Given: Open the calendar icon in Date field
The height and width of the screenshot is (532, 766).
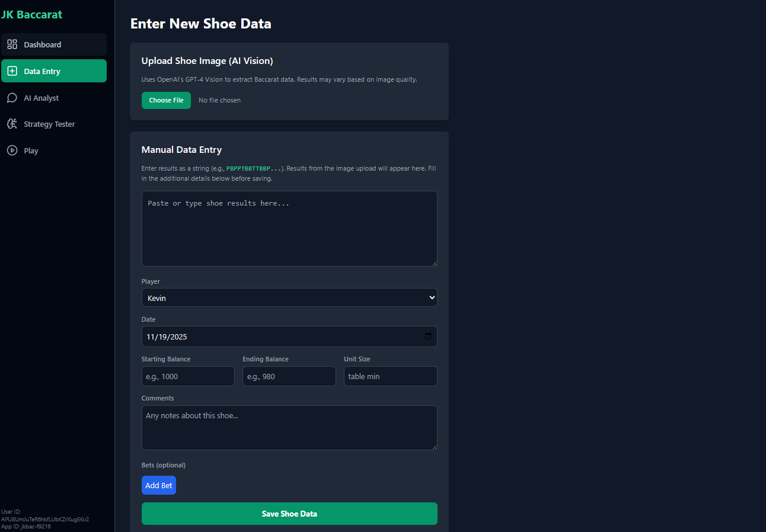Looking at the screenshot, I should pos(428,336).
